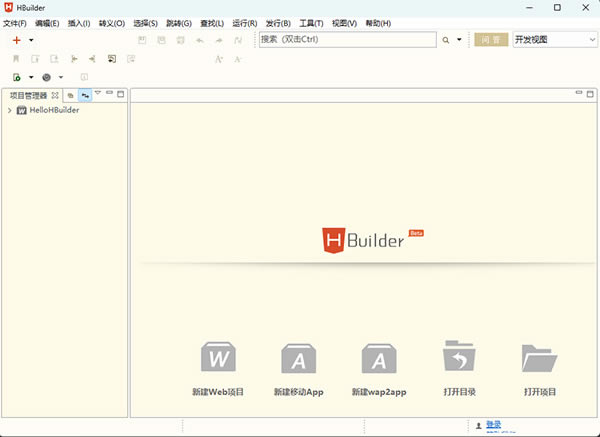Close the 项目管理器 tab
Screen dimensions: 600x437
[55, 95]
